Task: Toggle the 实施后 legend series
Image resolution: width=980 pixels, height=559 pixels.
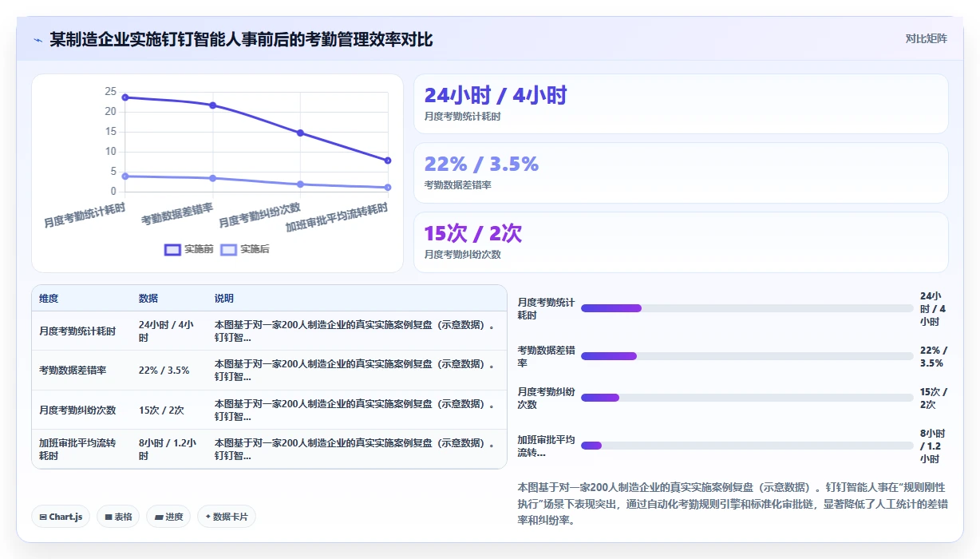Action: coord(245,249)
